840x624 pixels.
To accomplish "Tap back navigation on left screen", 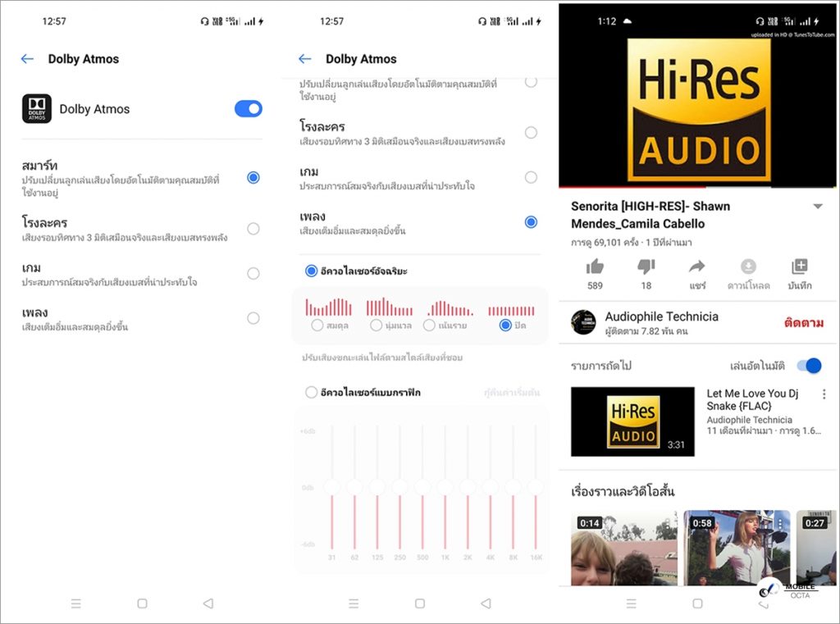I will (x=208, y=604).
